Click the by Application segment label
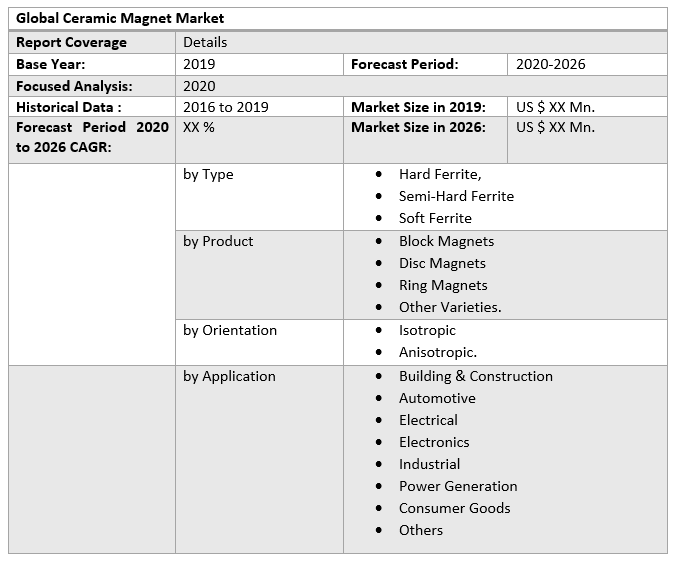This screenshot has width=674, height=563. 229,376
